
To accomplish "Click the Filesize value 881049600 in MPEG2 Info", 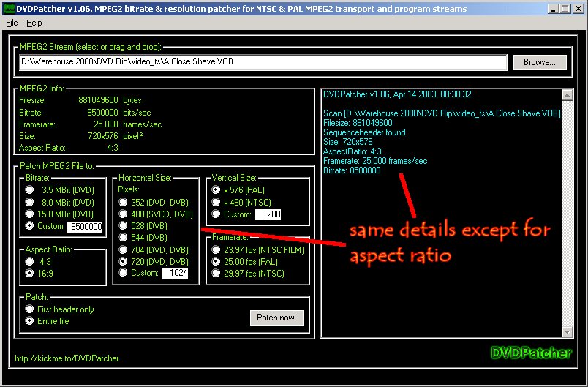I will coord(99,100).
